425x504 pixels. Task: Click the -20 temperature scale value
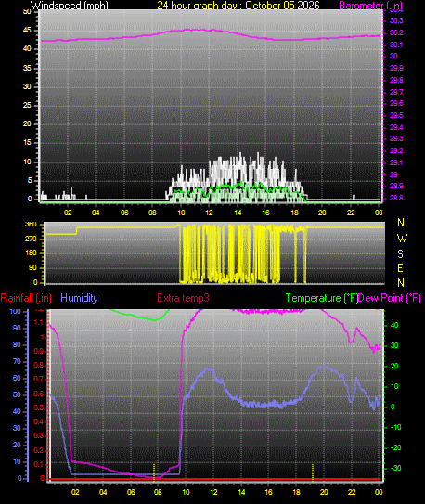pyautogui.click(x=395, y=447)
